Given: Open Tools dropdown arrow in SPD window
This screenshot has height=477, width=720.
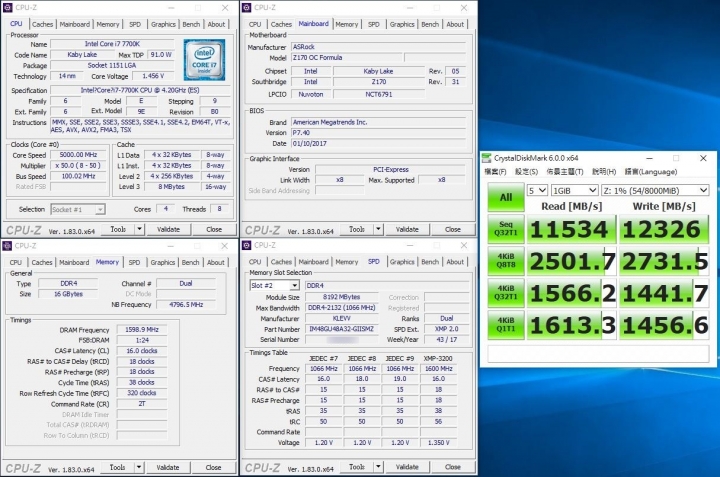Looking at the screenshot, I should 378,467.
